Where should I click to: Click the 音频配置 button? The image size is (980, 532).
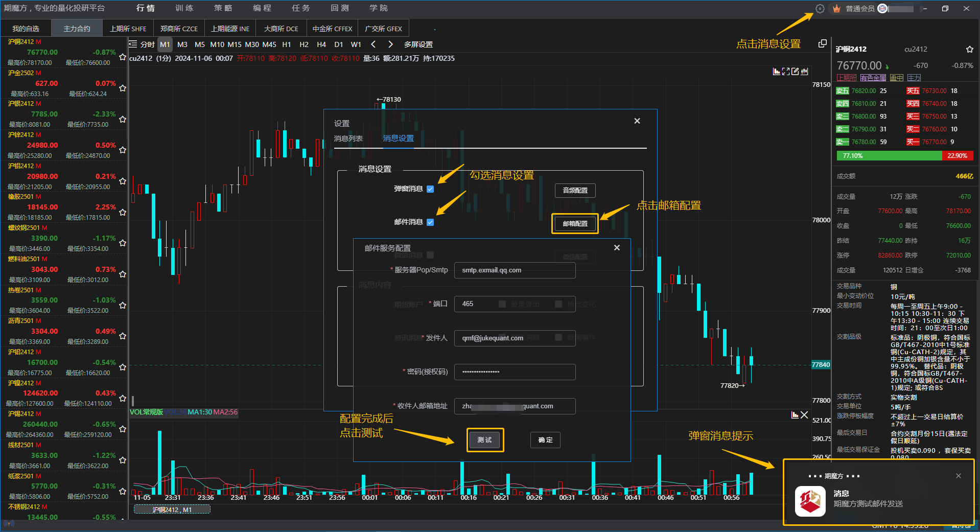click(575, 190)
